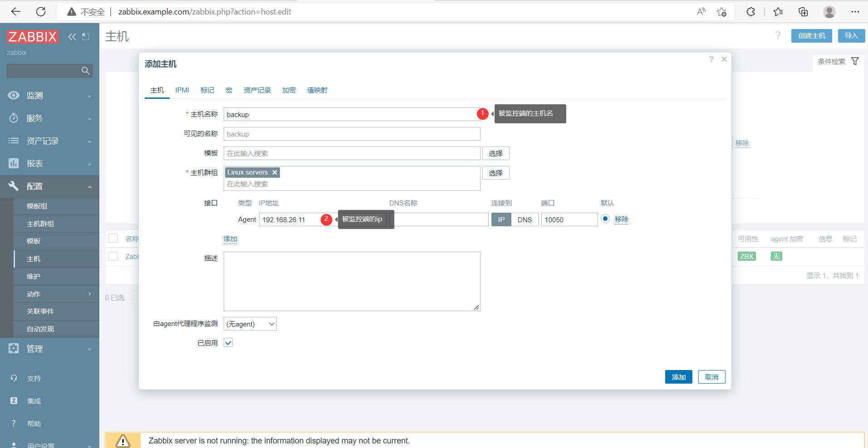Viewport: 868px width, 448px height.
Task: Click the 描述 text area
Action: tap(352, 281)
